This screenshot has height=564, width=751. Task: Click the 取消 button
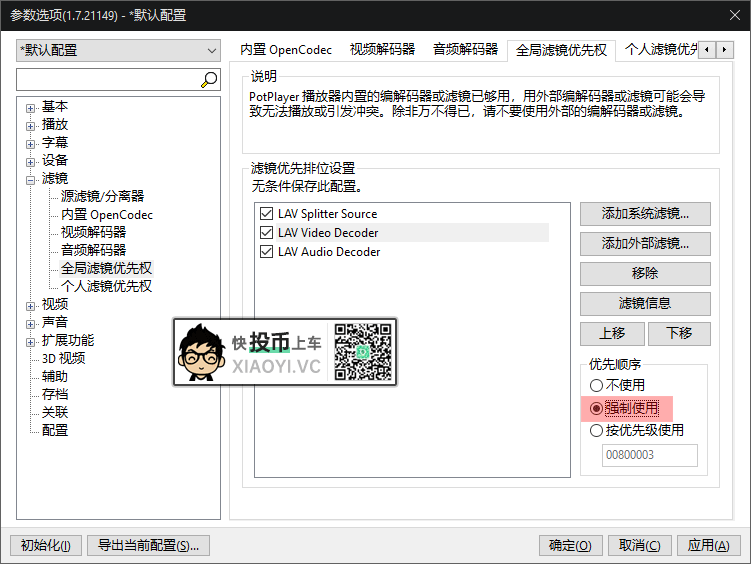pyautogui.click(x=639, y=545)
